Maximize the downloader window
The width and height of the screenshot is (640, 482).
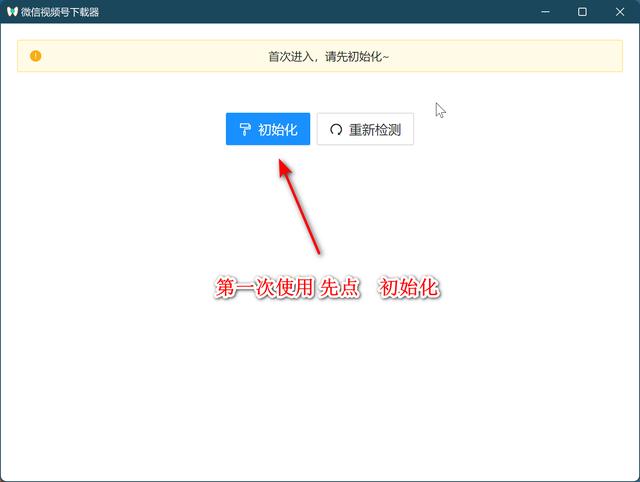(582, 12)
